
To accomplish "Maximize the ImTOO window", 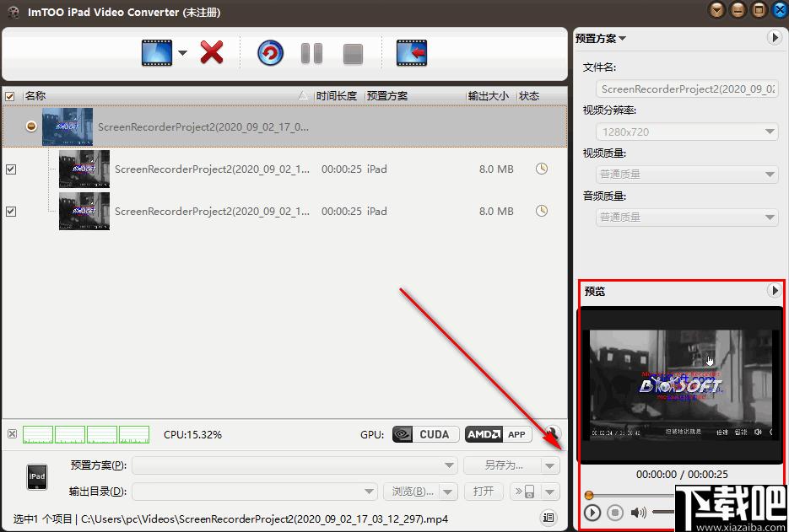I will pyautogui.click(x=759, y=10).
